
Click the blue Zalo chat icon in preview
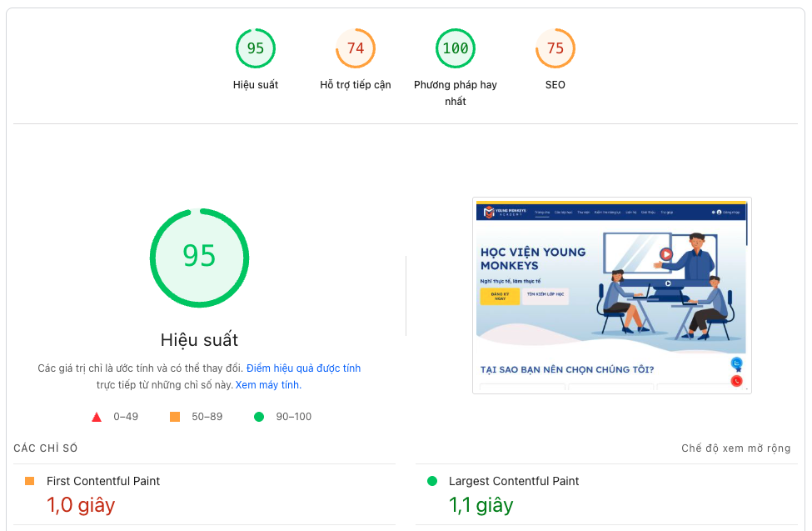click(x=735, y=364)
